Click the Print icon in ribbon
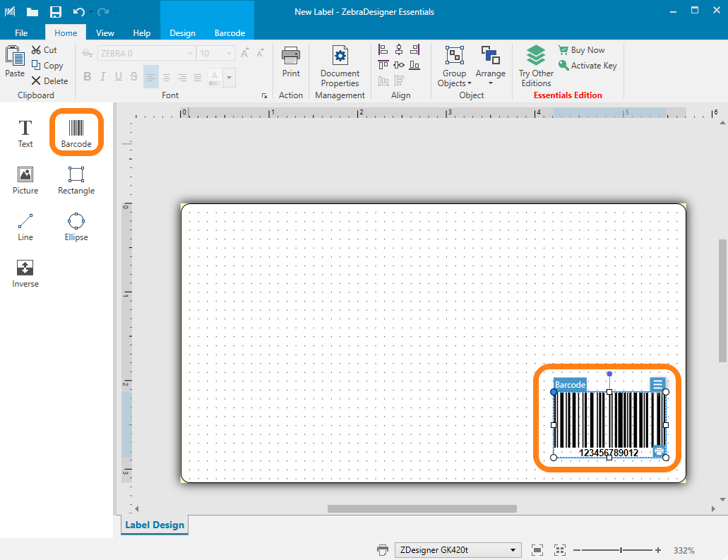The width and height of the screenshot is (728, 560). [291, 61]
